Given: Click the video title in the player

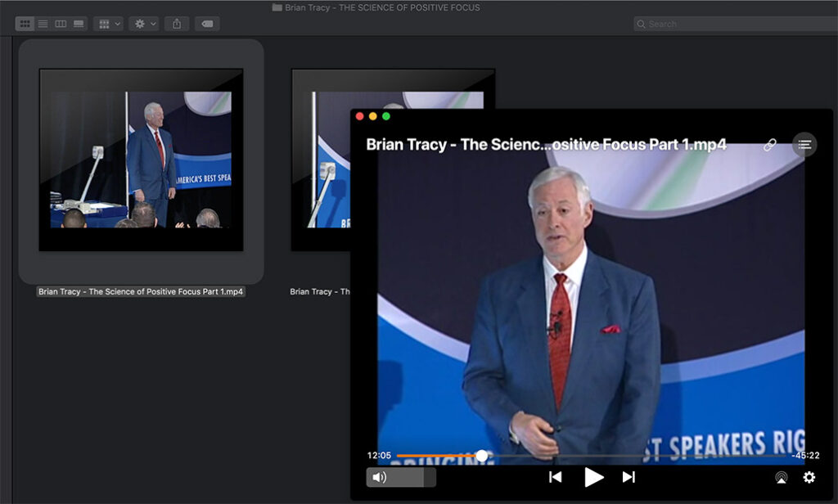Looking at the screenshot, I should coord(546,144).
